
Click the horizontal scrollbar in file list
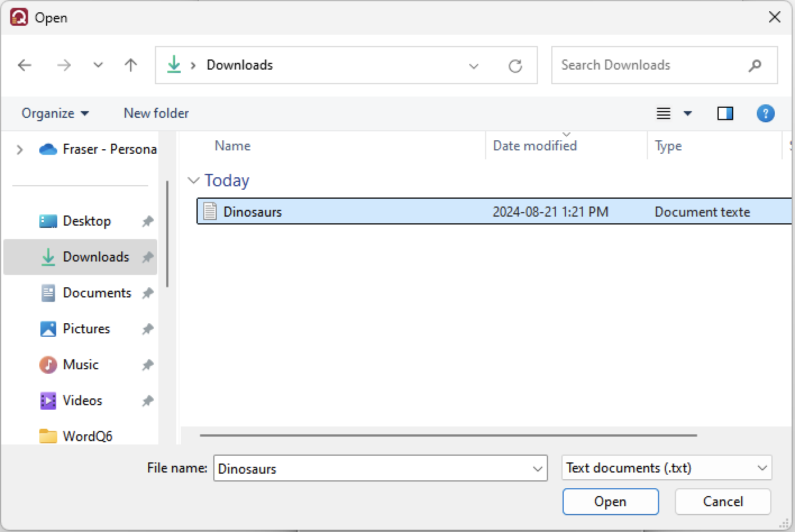pos(448,435)
